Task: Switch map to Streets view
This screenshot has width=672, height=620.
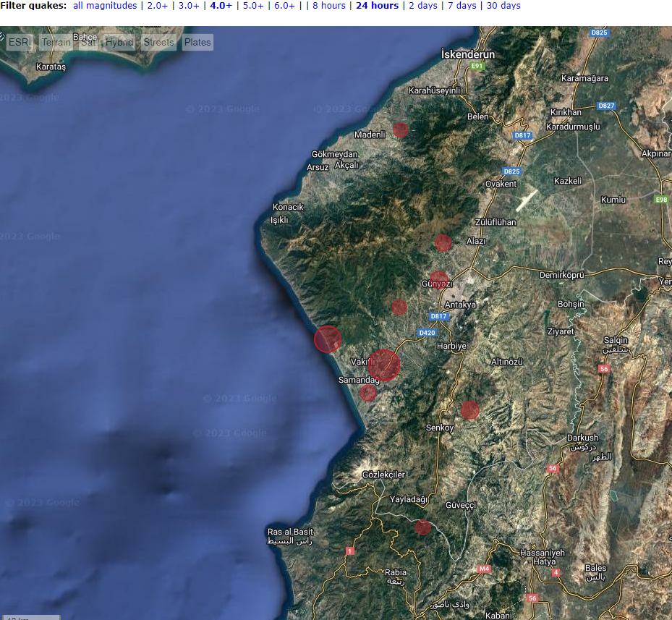Action: point(158,42)
